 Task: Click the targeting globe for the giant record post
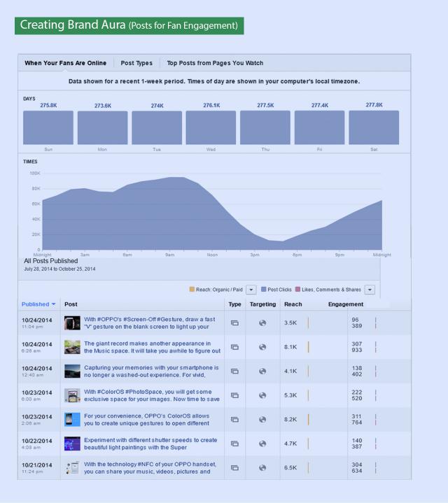(262, 347)
